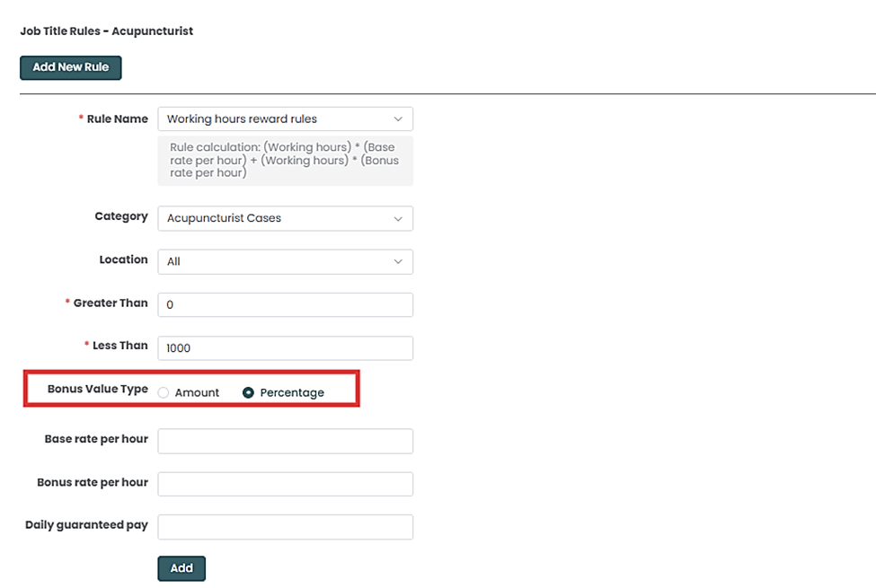Click into the Less Than input field

(x=285, y=348)
